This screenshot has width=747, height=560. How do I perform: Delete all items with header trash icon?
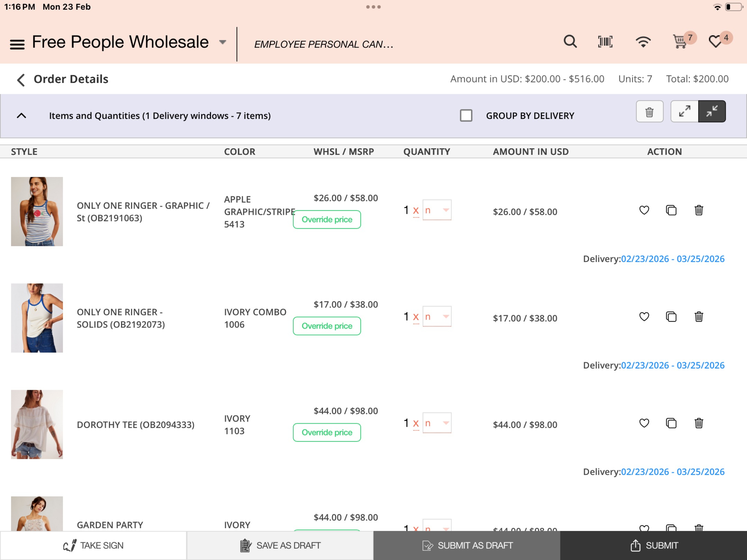click(x=649, y=112)
